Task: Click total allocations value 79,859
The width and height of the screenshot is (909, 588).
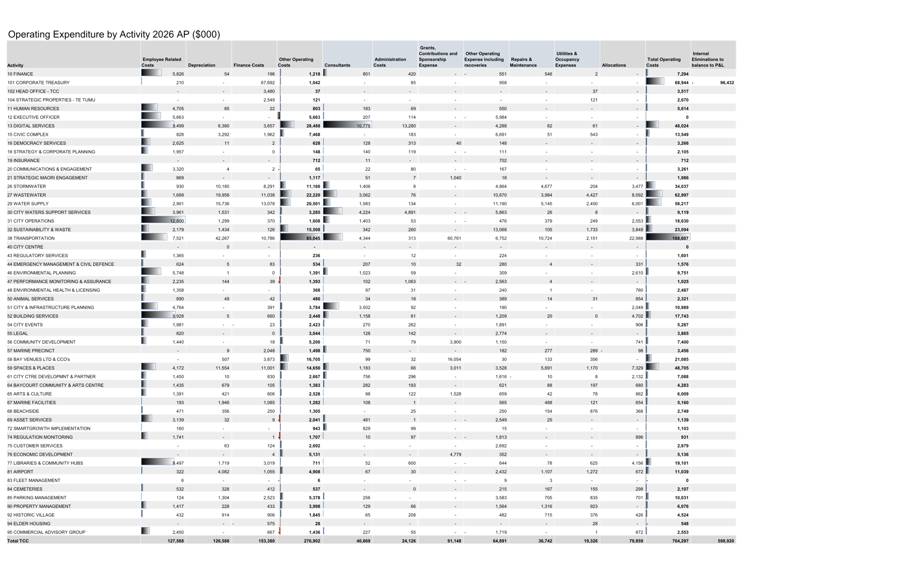Action: pyautogui.click(x=636, y=541)
